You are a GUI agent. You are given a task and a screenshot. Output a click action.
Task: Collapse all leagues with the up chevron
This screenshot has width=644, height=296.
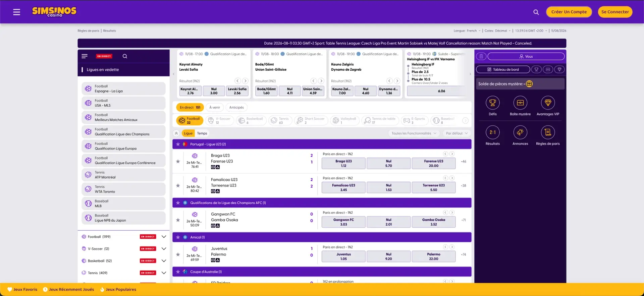pyautogui.click(x=176, y=133)
